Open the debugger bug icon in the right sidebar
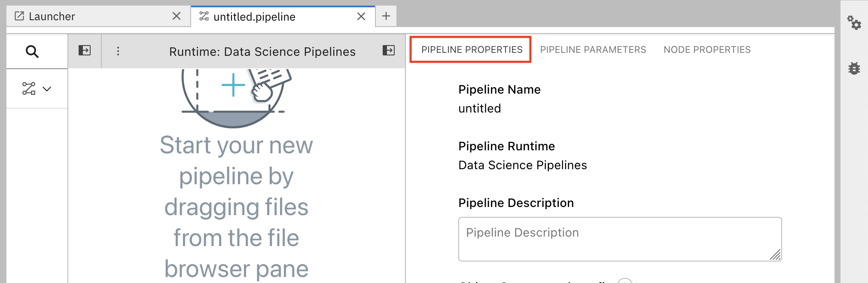This screenshot has height=283, width=868. coord(854,68)
